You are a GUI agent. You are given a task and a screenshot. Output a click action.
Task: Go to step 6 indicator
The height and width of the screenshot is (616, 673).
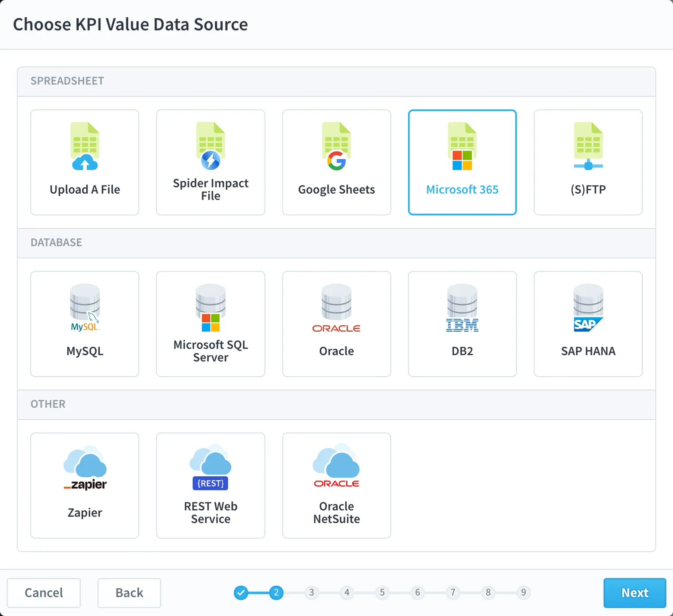coord(417,593)
